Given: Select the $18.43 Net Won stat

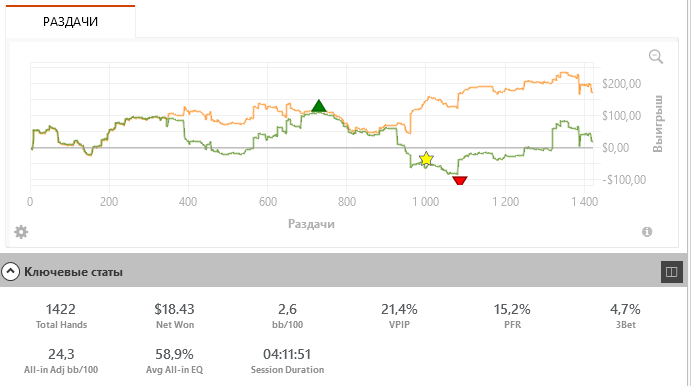Looking at the screenshot, I should [x=175, y=316].
